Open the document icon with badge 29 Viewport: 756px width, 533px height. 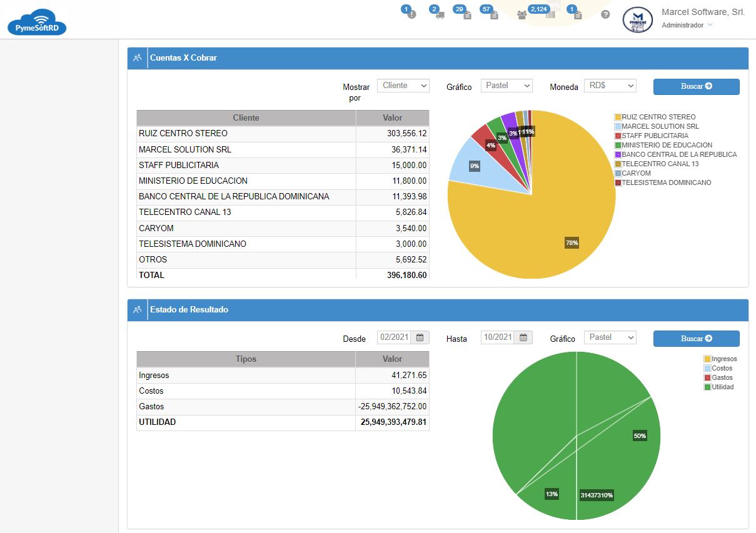tap(466, 14)
